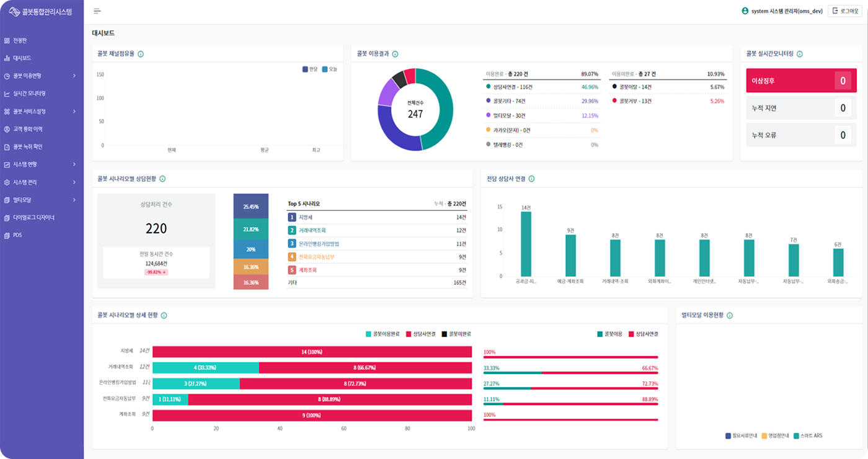Expand the 콜봇 이용현황 chevron
This screenshot has height=459, width=868.
click(x=74, y=76)
